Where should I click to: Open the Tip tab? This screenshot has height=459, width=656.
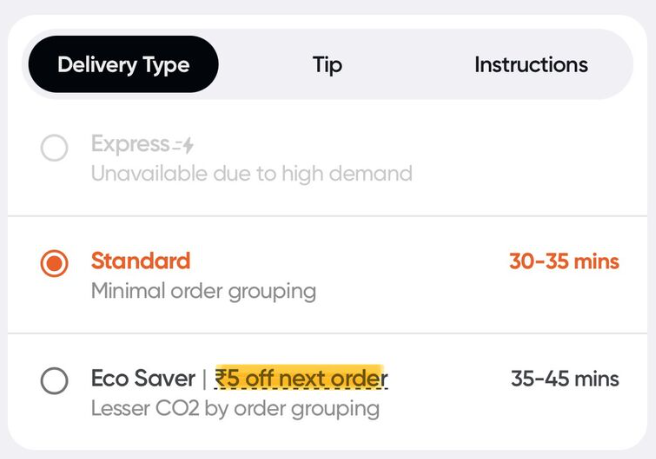(x=327, y=65)
